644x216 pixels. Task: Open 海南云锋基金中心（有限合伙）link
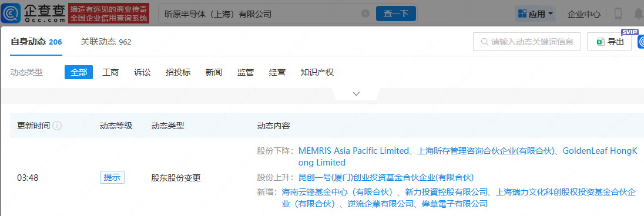click(338, 192)
